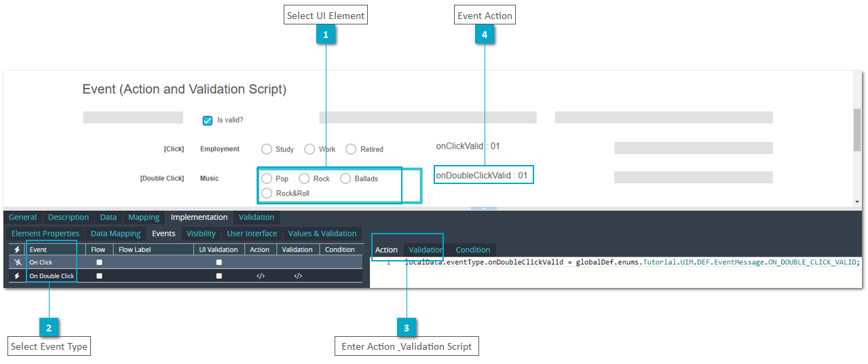Click the form heading 'Event (Action and Validation Script)'

[x=185, y=89]
